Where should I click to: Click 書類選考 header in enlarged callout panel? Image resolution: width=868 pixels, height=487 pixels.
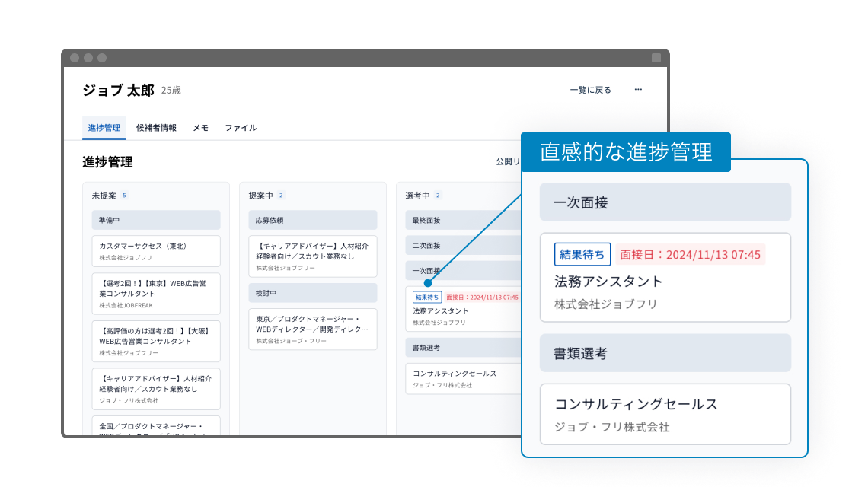(x=665, y=353)
